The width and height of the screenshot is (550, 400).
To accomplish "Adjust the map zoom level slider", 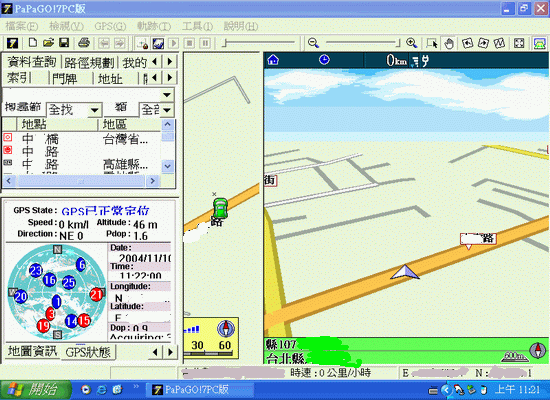I will click(363, 43).
